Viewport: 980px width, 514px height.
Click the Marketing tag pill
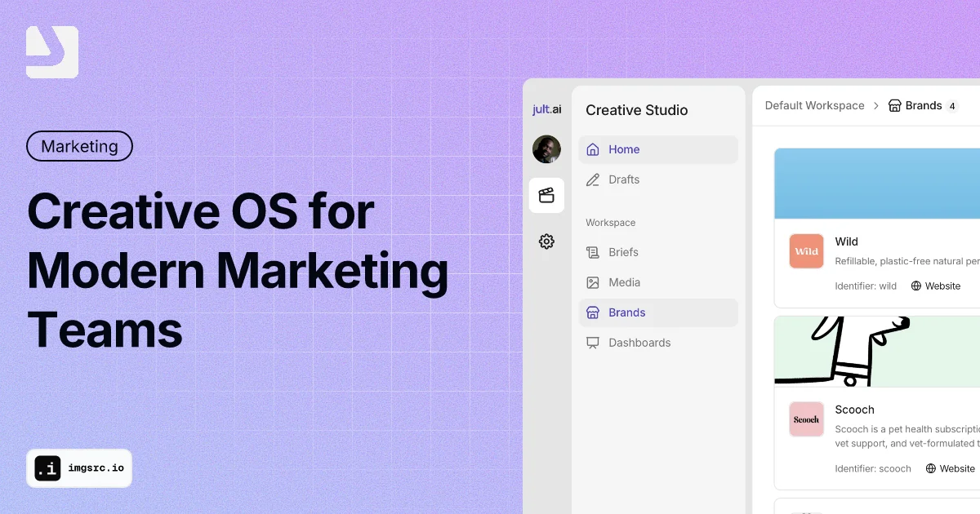[x=79, y=146]
